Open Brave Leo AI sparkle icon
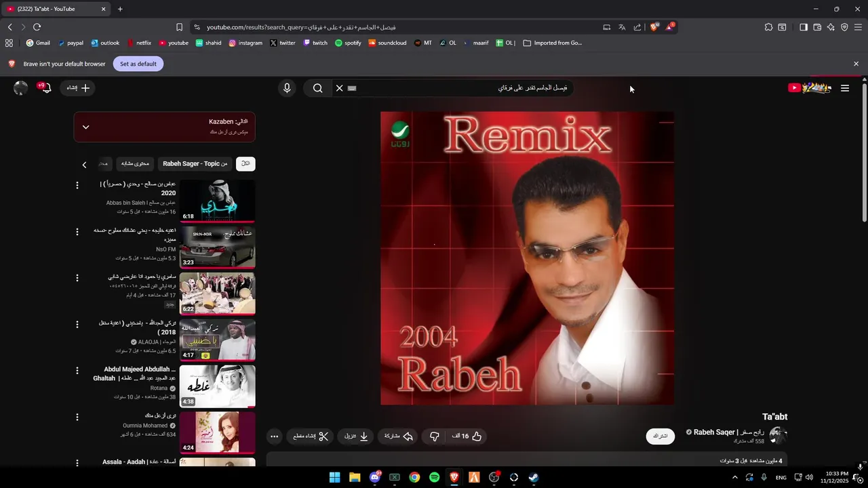Screen dimensions: 868x488 coord(831,27)
